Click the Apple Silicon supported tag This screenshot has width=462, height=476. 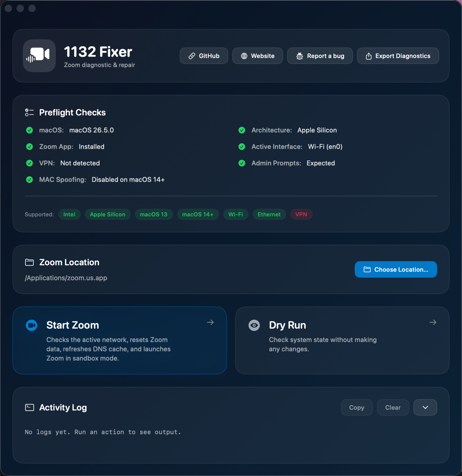[108, 214]
